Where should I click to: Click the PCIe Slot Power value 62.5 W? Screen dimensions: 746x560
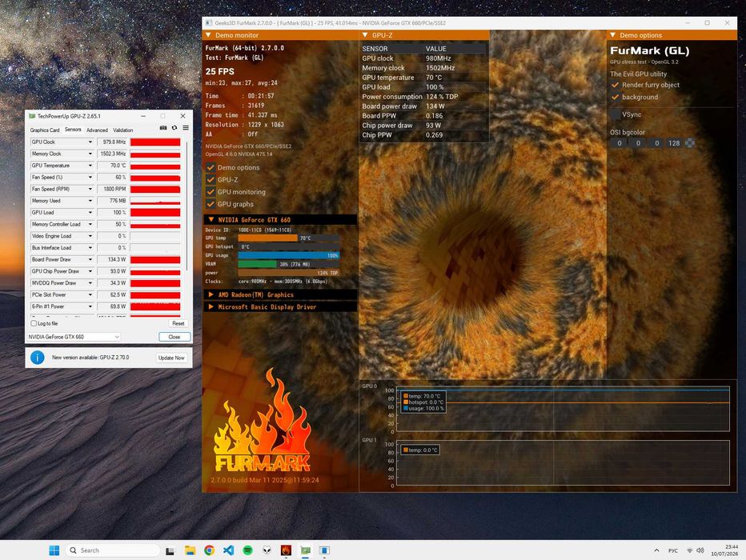tap(112, 294)
